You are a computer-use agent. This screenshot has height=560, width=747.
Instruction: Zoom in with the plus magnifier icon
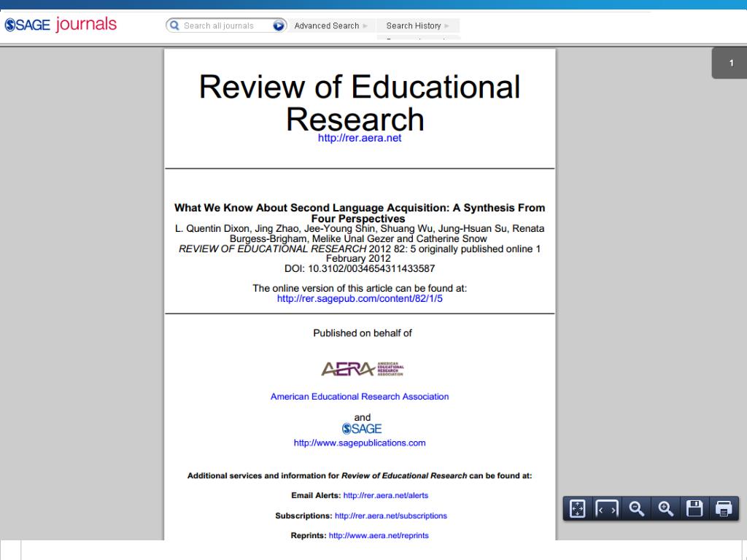[665, 508]
